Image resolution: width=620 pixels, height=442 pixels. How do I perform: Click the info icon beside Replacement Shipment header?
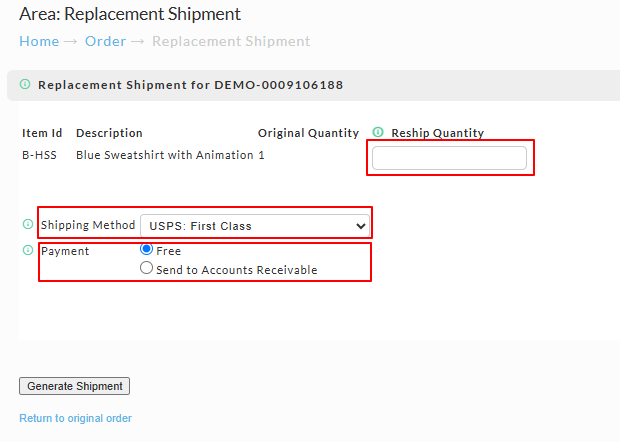point(25,84)
